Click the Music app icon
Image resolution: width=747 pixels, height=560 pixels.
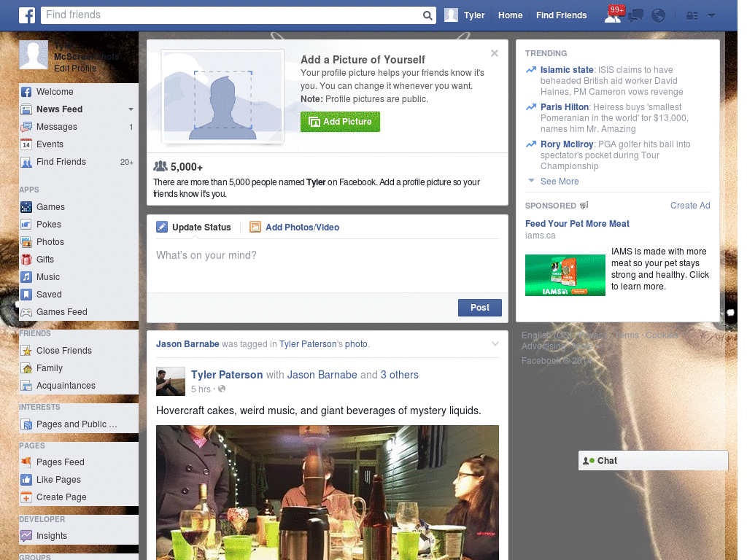[x=26, y=277]
